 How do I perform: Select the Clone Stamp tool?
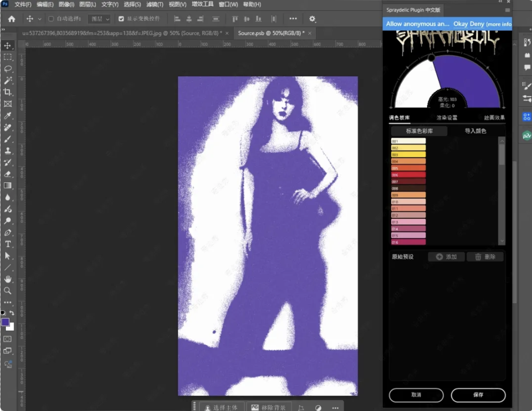coord(7,150)
